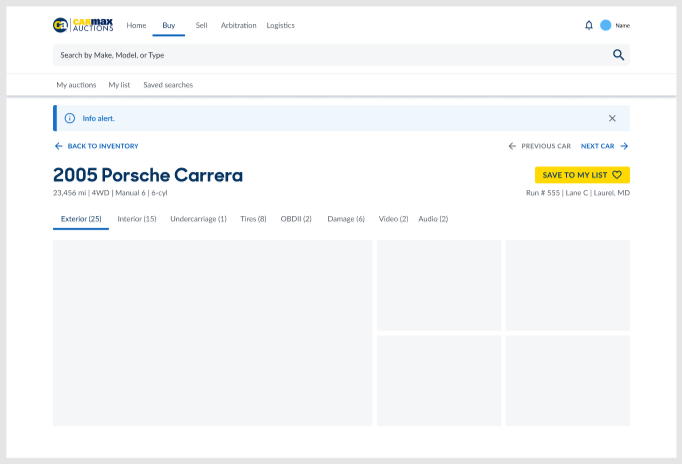Open Arbitration in top navigation
The height and width of the screenshot is (464, 682).
pyautogui.click(x=238, y=25)
